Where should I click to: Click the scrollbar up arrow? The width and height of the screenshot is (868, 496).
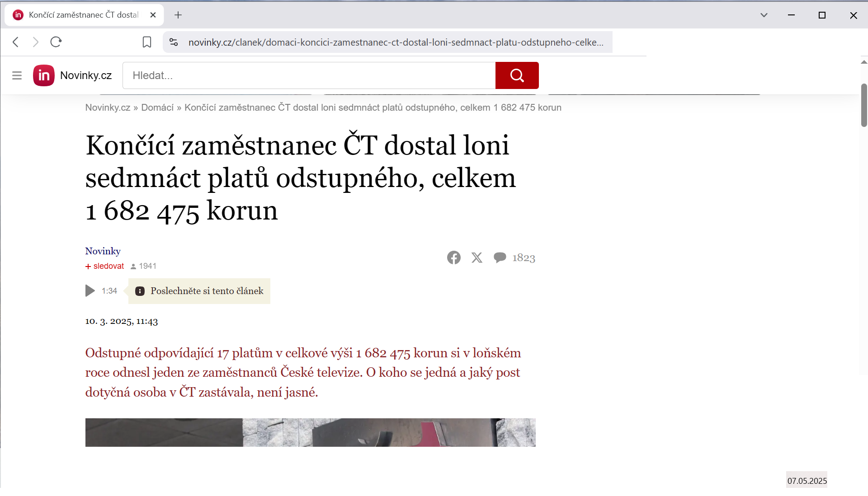(x=864, y=62)
